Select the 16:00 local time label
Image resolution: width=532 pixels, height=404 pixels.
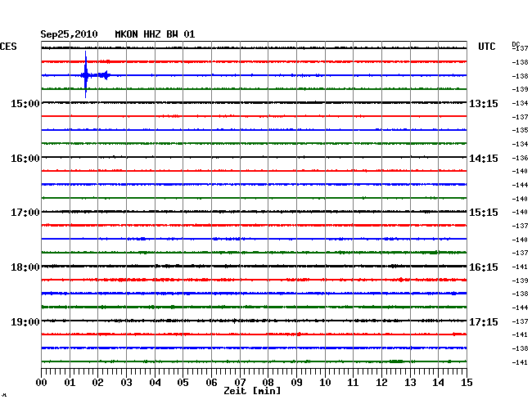click(x=25, y=159)
